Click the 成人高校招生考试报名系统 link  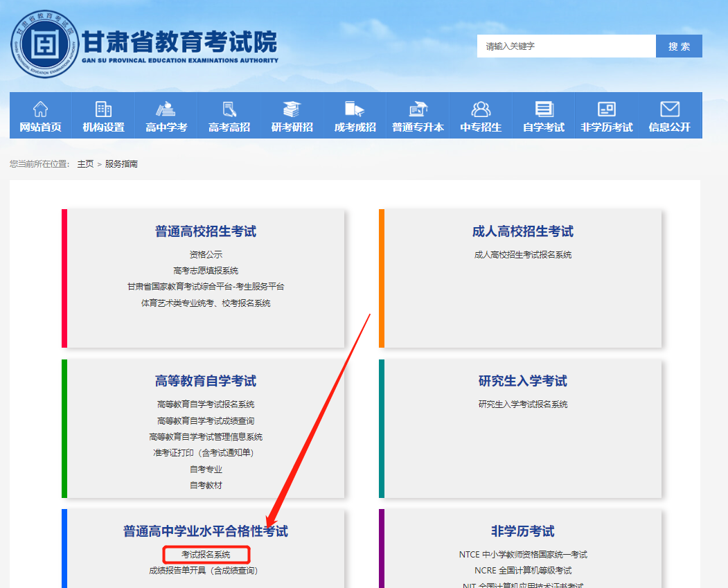pyautogui.click(x=523, y=255)
